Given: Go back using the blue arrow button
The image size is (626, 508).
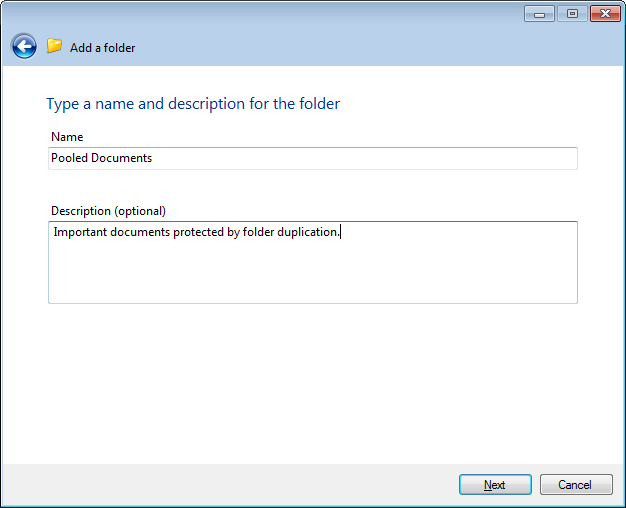Looking at the screenshot, I should [24, 47].
